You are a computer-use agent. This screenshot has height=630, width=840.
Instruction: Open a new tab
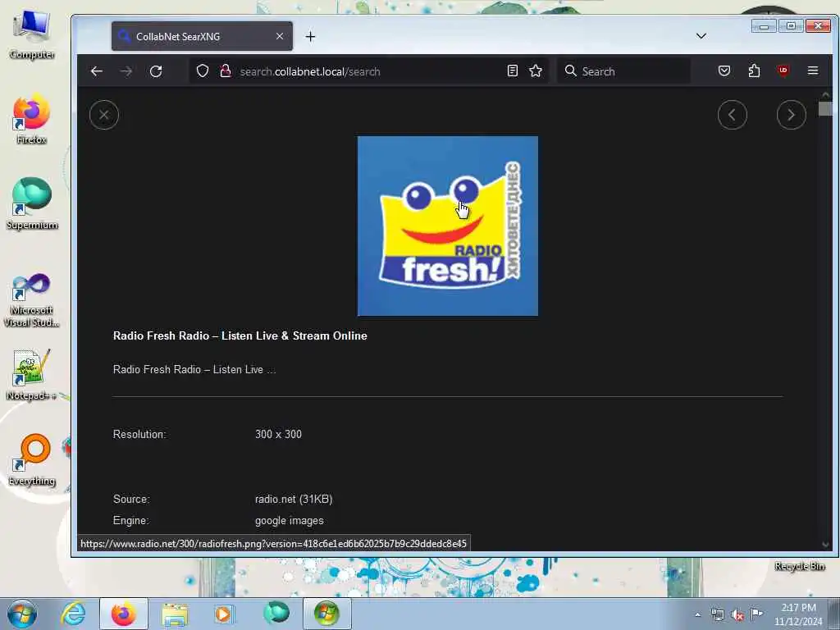[310, 36]
